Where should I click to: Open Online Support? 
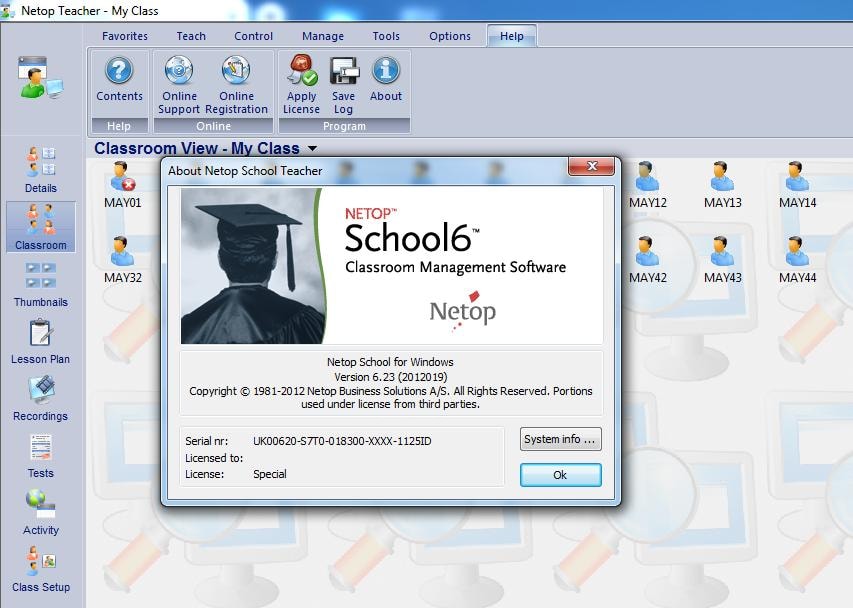click(x=179, y=85)
